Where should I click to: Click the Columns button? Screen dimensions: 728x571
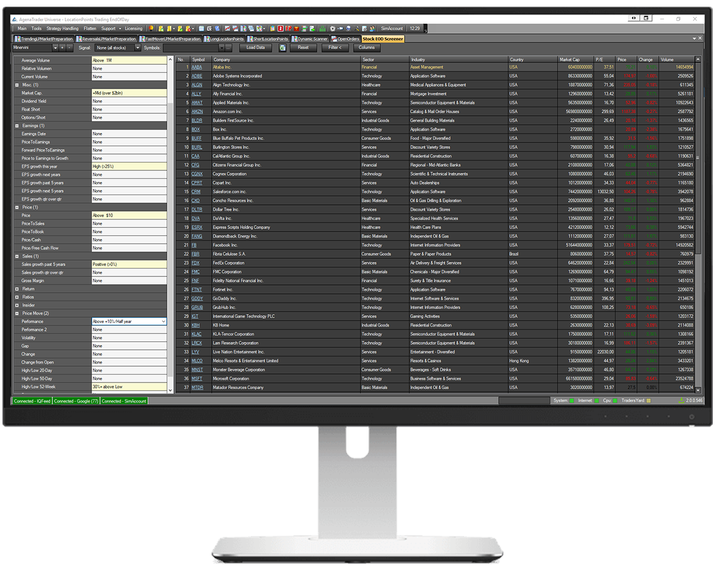(367, 47)
